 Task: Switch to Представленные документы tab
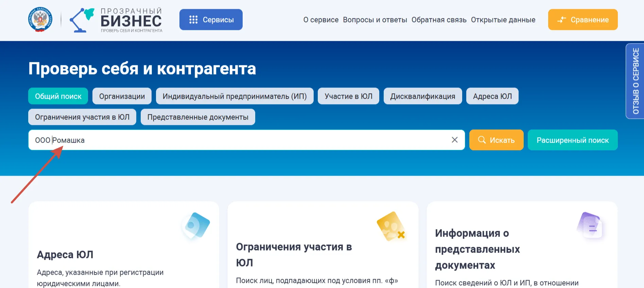tap(198, 117)
